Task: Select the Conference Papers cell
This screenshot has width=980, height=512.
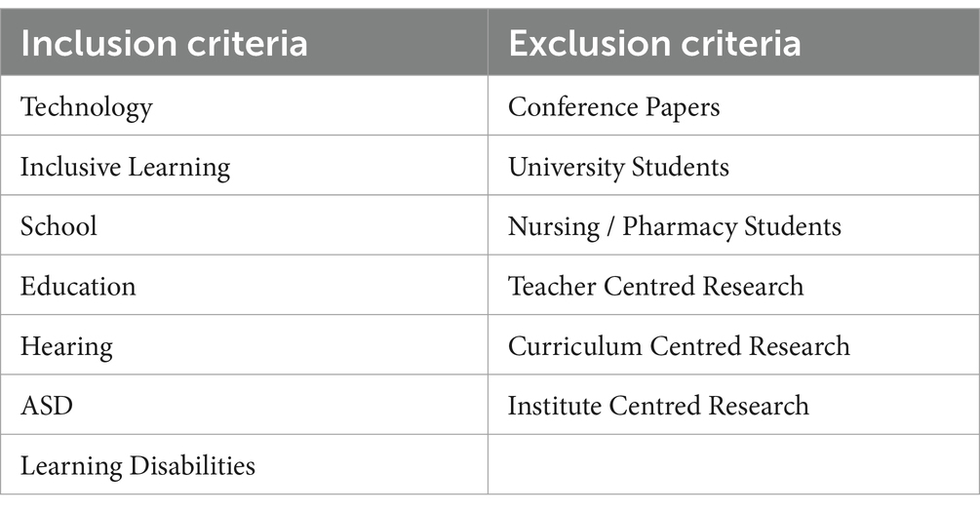Action: coord(733,105)
